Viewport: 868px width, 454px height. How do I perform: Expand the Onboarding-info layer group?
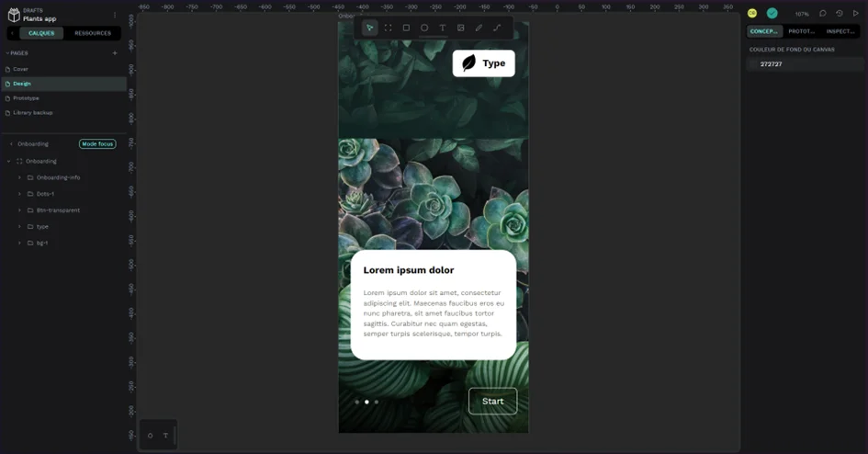pos(19,177)
